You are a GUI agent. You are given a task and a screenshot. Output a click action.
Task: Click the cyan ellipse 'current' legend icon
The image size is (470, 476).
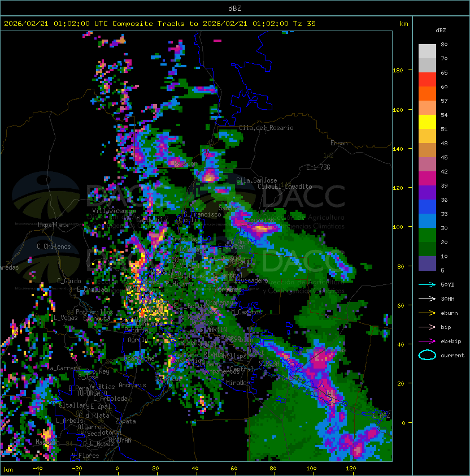point(427,355)
